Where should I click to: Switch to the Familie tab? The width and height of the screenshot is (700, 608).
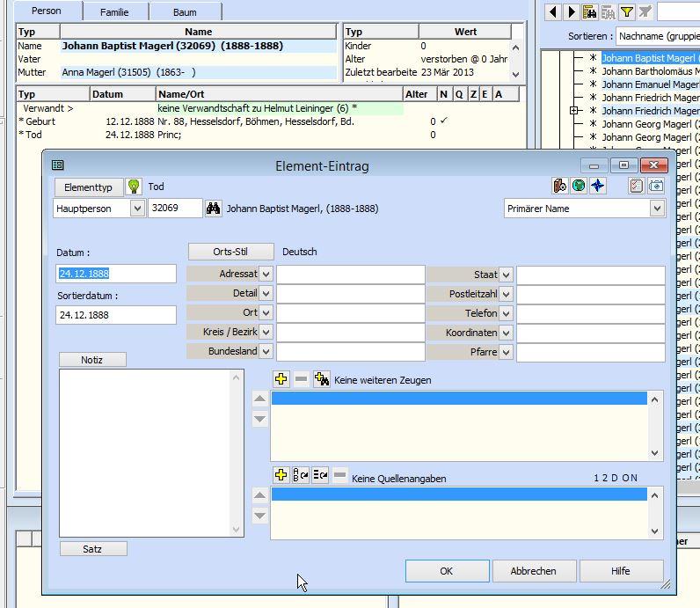click(114, 12)
